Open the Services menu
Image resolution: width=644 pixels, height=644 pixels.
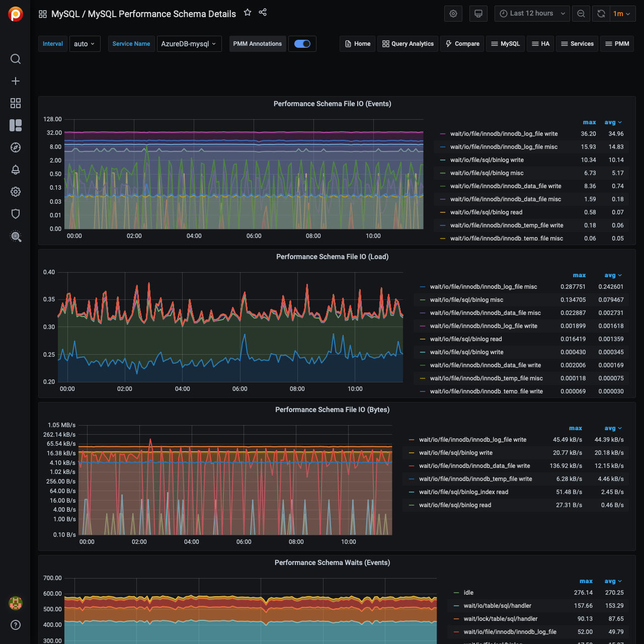point(577,44)
